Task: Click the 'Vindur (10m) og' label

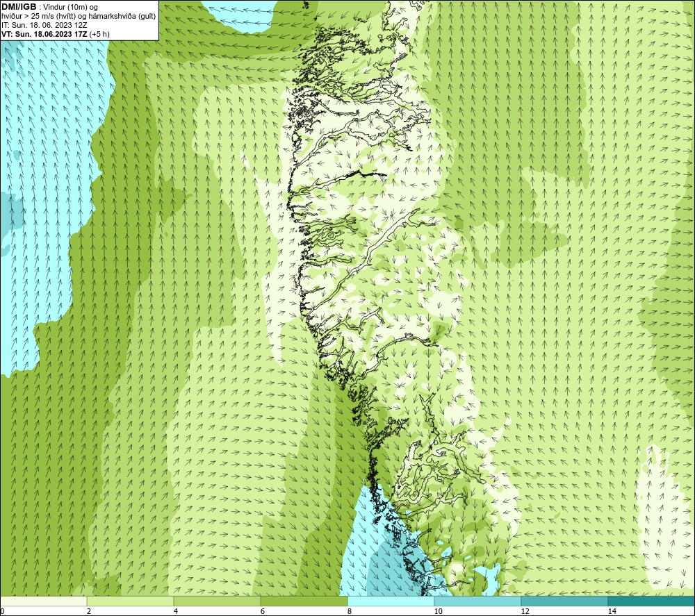Action: (70, 8)
